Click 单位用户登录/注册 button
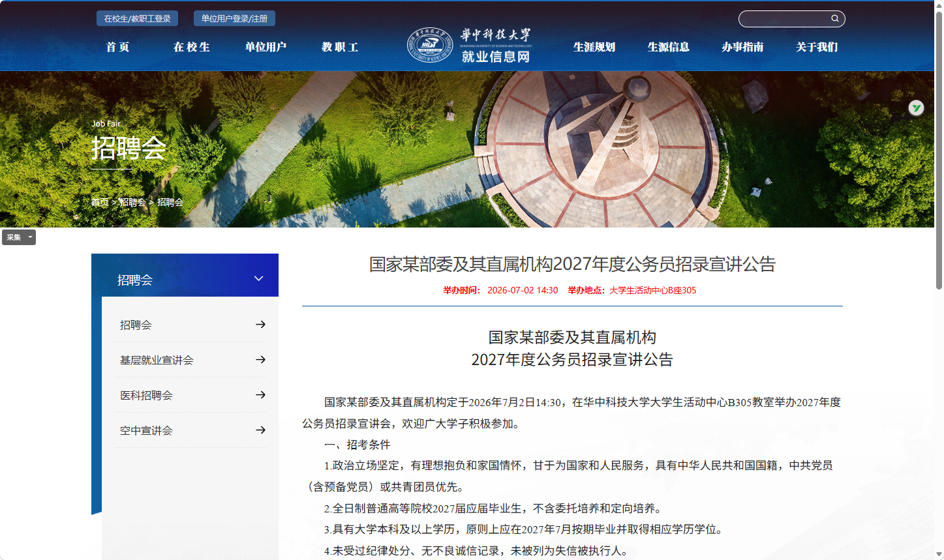Screen dimensions: 944x560 tap(234, 18)
